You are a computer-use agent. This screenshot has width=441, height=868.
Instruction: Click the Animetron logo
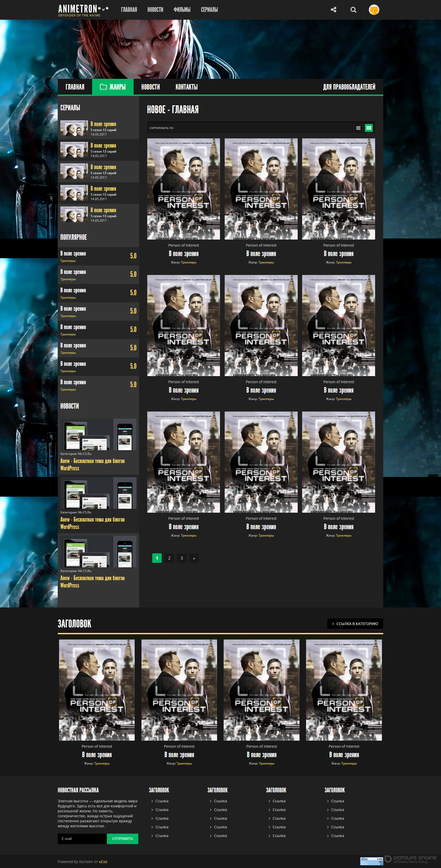tap(83, 11)
